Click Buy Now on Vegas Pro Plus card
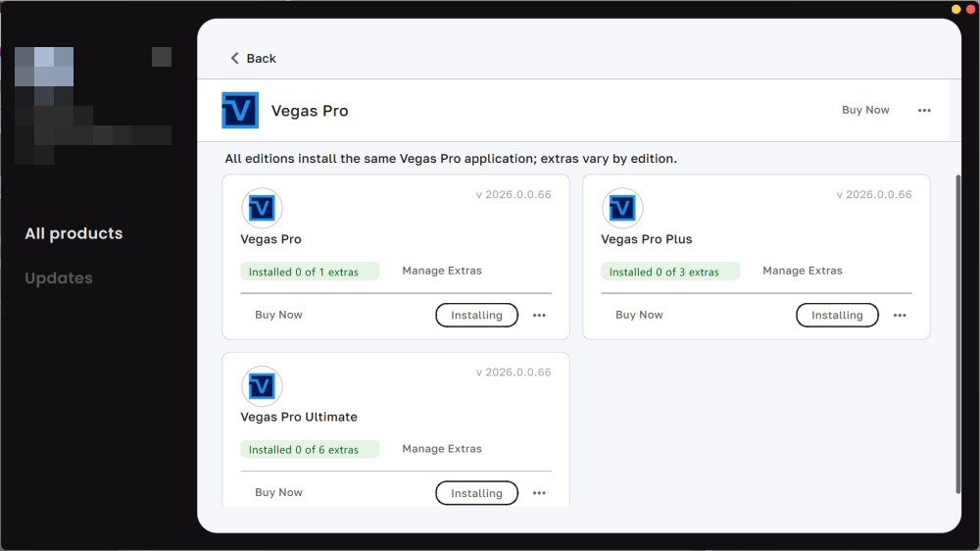Image resolution: width=980 pixels, height=551 pixels. (x=639, y=315)
